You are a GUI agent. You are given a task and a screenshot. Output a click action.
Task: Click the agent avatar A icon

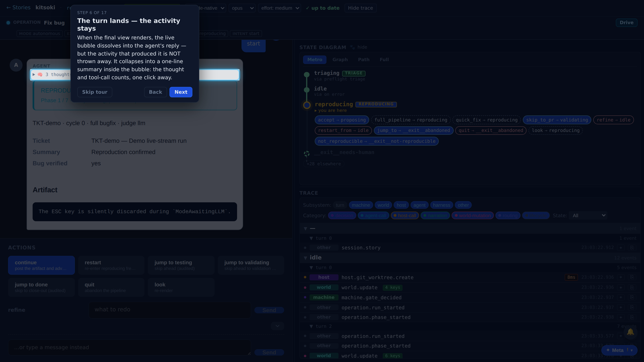pyautogui.click(x=16, y=65)
